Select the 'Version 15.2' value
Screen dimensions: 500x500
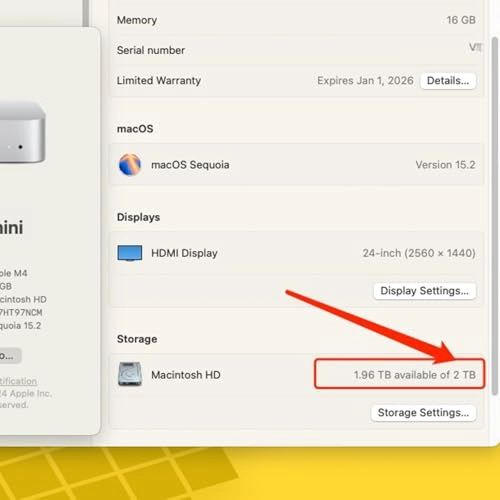click(445, 165)
